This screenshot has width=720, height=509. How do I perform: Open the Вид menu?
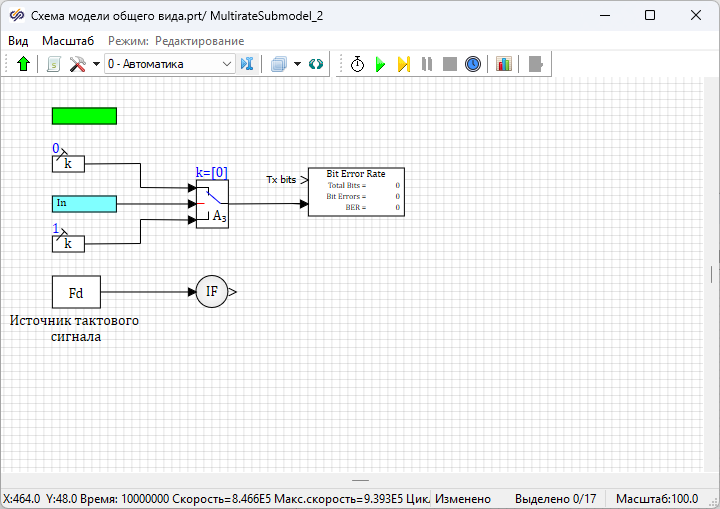[x=18, y=41]
